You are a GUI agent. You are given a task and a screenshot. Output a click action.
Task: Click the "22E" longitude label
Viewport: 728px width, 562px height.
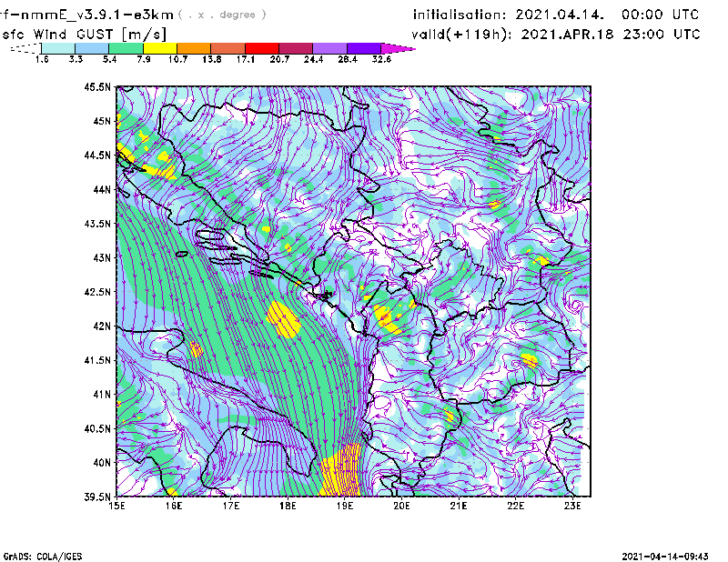tap(515, 506)
